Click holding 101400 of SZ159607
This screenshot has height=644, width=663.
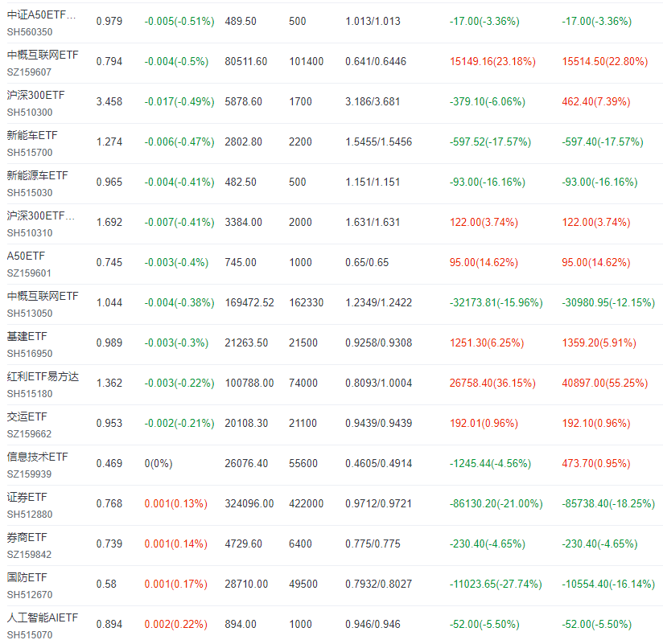(306, 61)
